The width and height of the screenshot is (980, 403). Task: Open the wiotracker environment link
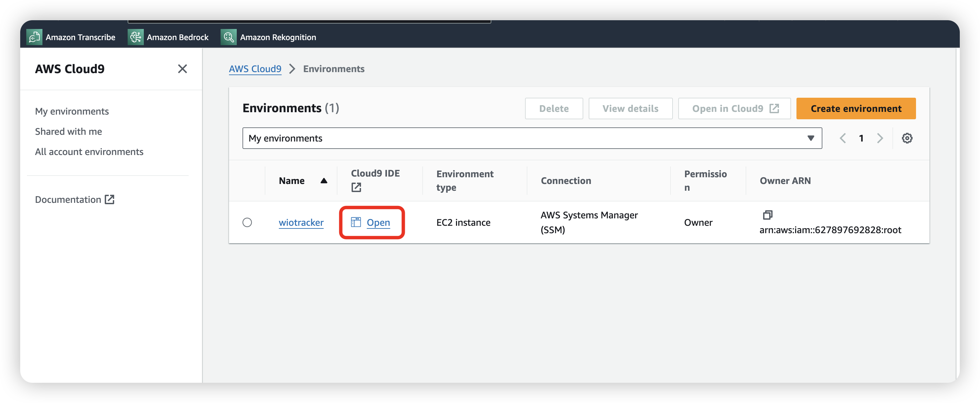pyautogui.click(x=301, y=222)
